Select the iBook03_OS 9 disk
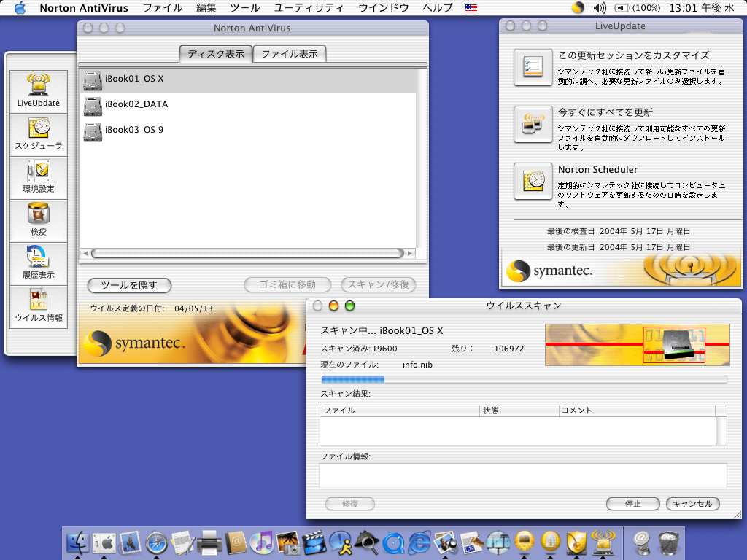 point(248,131)
